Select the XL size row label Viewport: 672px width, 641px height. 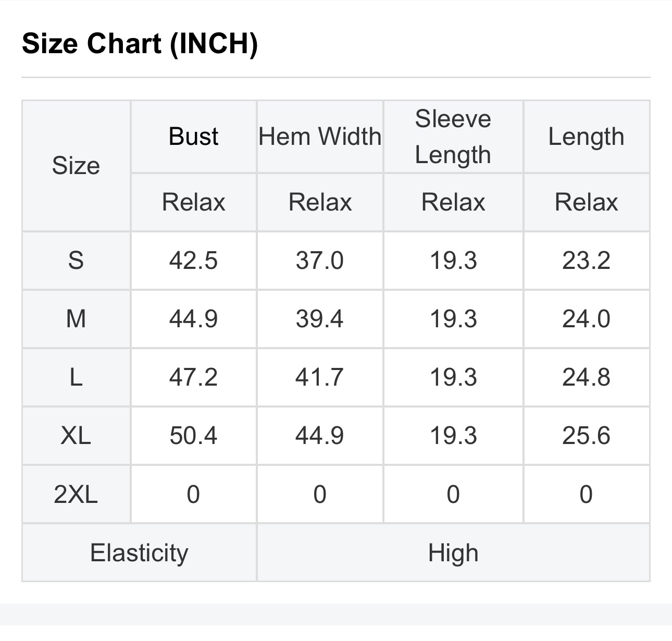(76, 435)
